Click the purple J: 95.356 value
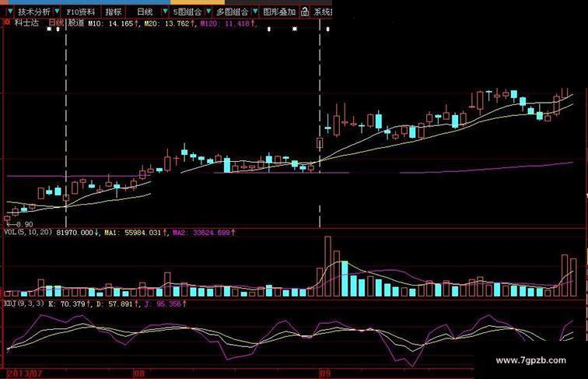 coord(163,304)
